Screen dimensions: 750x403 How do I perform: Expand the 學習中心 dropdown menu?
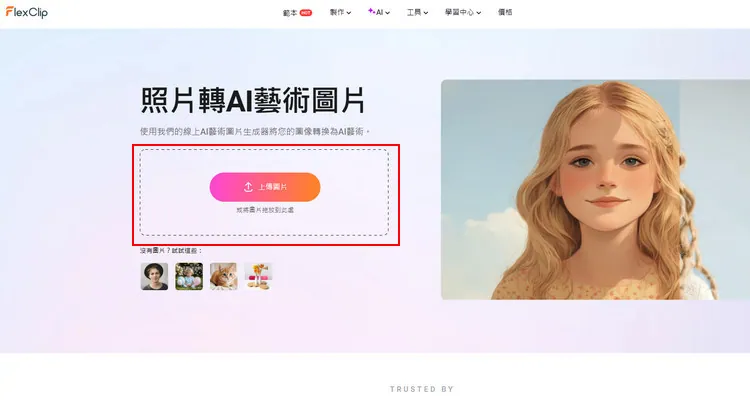(x=463, y=12)
